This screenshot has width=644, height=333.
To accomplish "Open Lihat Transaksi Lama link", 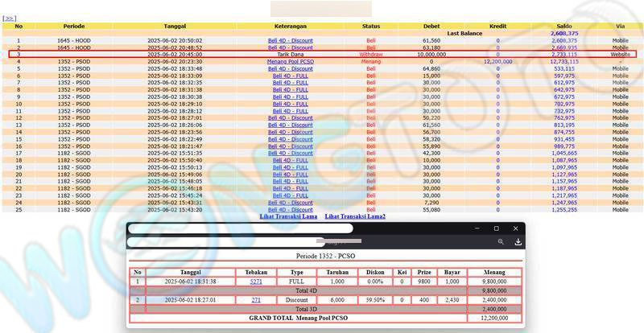I will 287,216.
